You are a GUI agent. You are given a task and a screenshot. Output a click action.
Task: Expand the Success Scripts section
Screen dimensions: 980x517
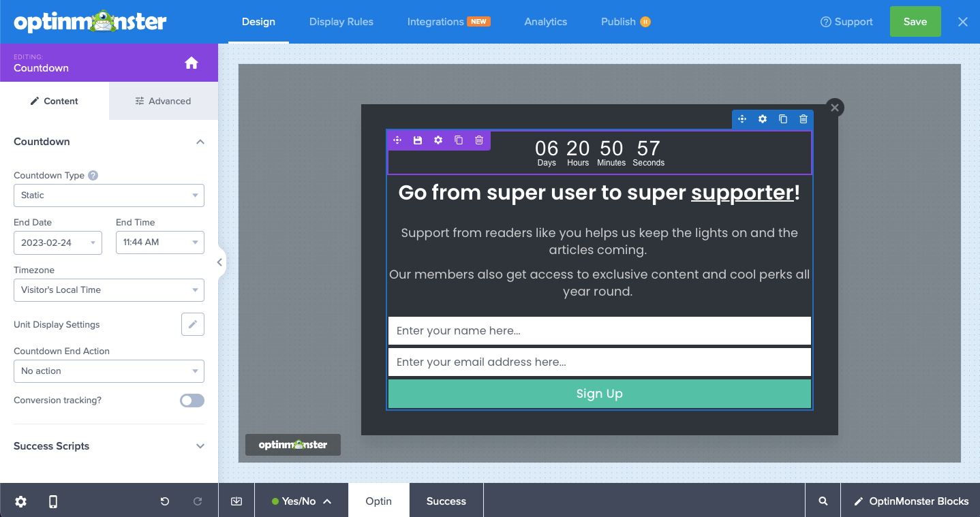click(x=108, y=446)
